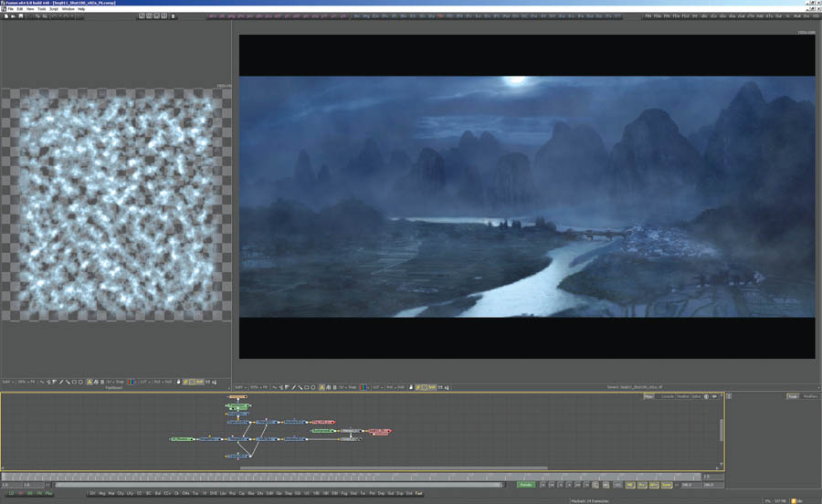The height and width of the screenshot is (504, 822).
Task: Open the SubV dropdown in left viewer
Action: (x=7, y=381)
